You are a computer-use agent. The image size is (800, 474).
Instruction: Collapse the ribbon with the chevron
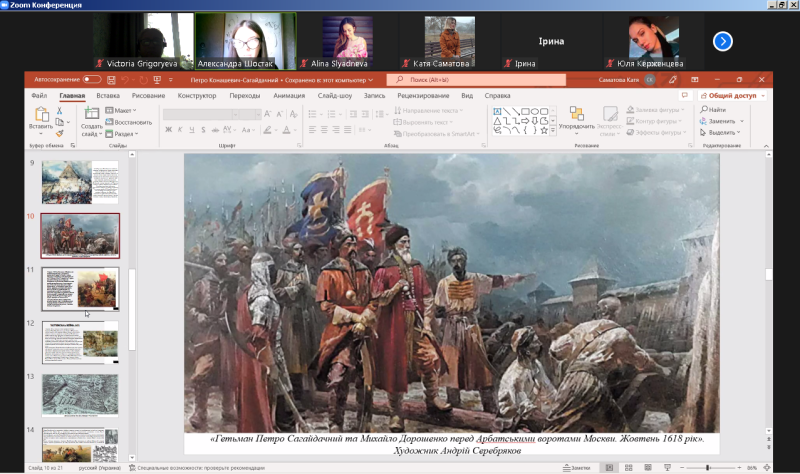[x=766, y=146]
